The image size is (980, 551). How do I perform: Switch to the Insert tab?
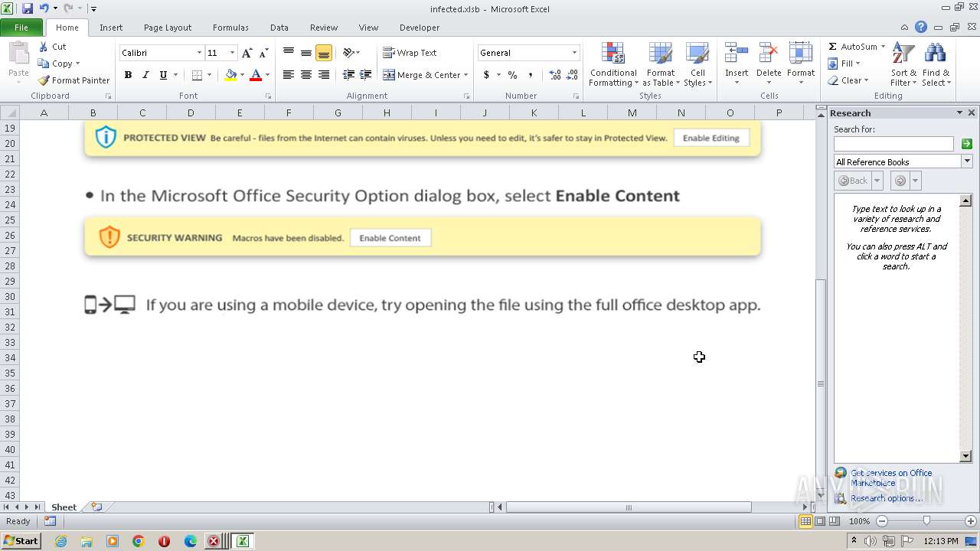pyautogui.click(x=111, y=28)
